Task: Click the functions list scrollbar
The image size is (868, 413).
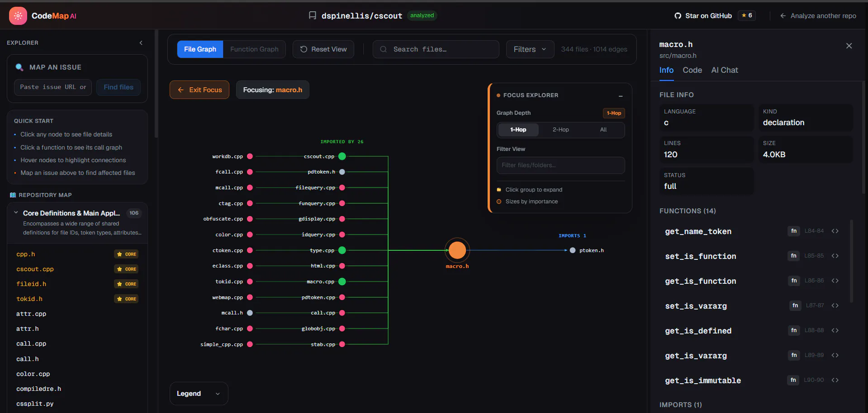Action: (x=852, y=261)
